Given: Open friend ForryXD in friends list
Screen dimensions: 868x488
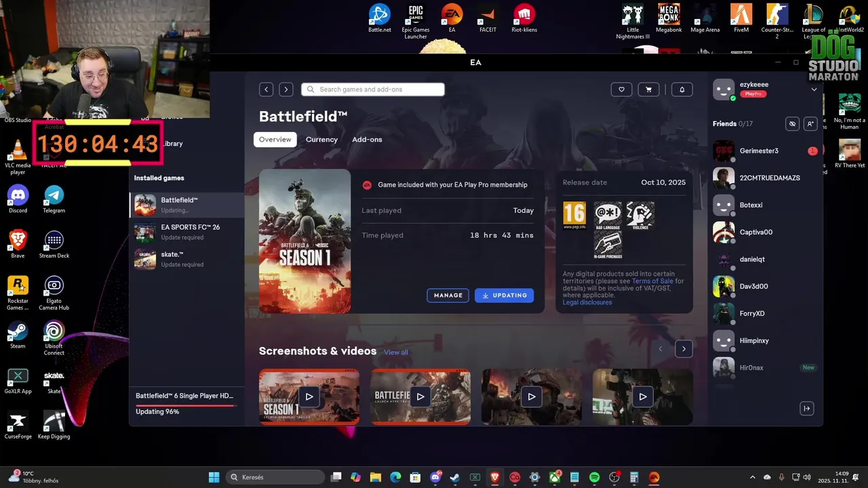Looking at the screenshot, I should (765, 314).
